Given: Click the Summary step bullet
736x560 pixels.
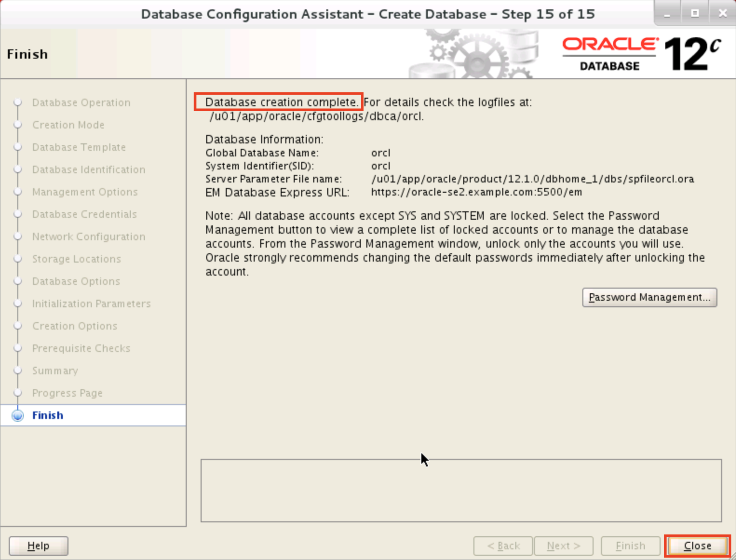Looking at the screenshot, I should (x=18, y=371).
